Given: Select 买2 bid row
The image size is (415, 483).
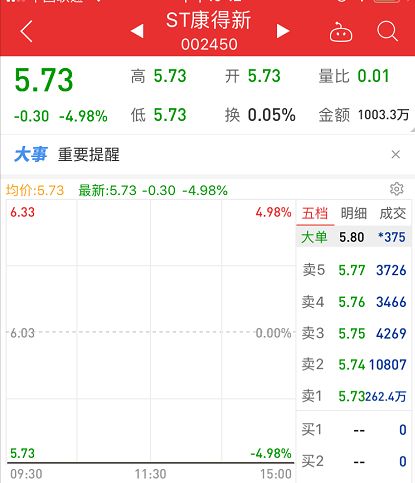Looking at the screenshot, I should click(x=354, y=462).
